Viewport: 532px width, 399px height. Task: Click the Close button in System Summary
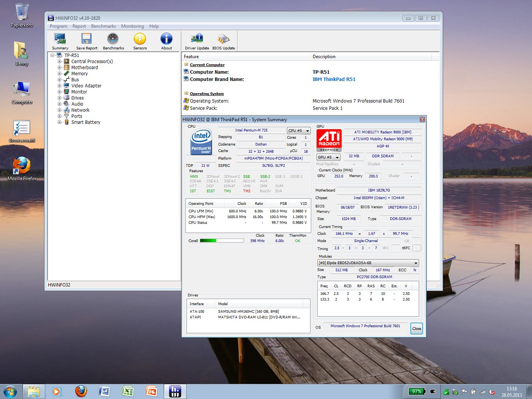pos(416,329)
